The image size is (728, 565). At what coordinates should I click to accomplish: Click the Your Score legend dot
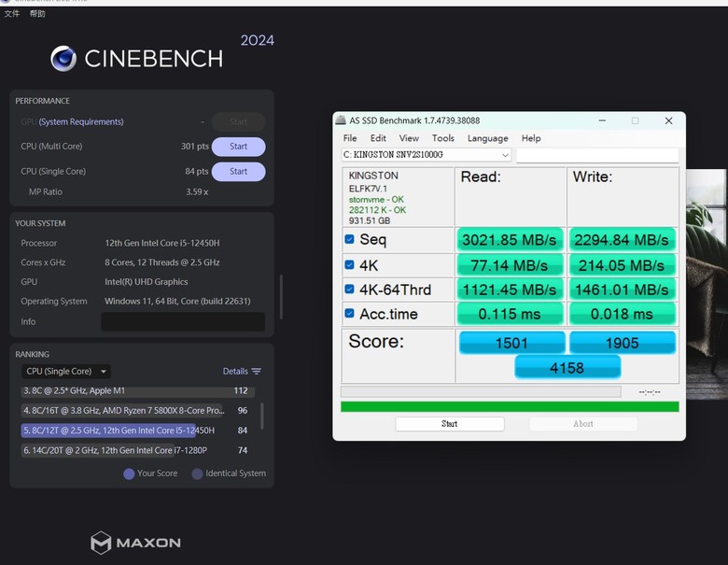[129, 473]
